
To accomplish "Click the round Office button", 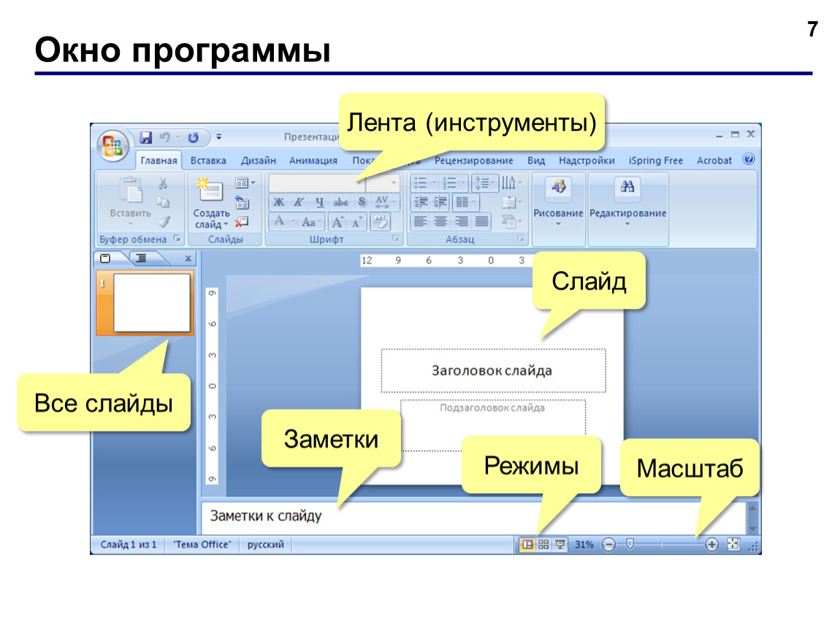I will tap(112, 145).
